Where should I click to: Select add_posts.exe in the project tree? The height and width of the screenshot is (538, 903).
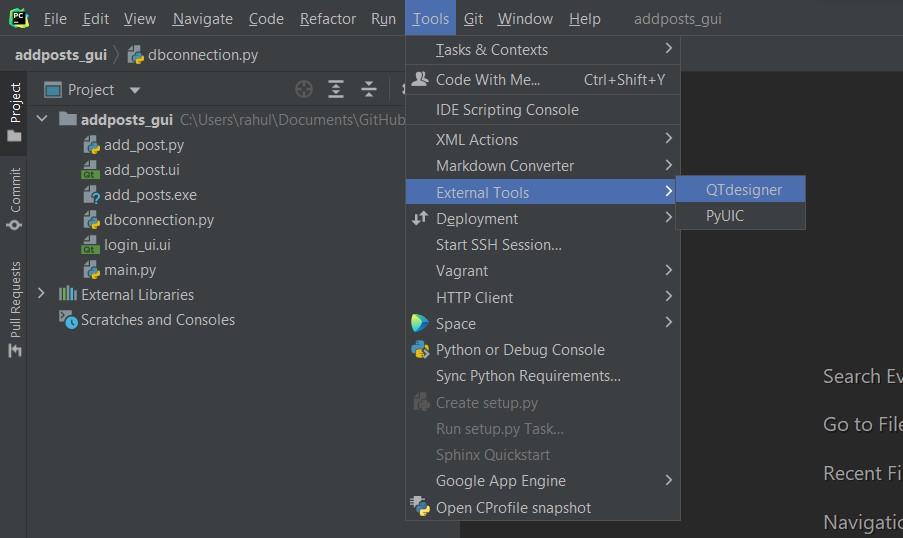(150, 195)
